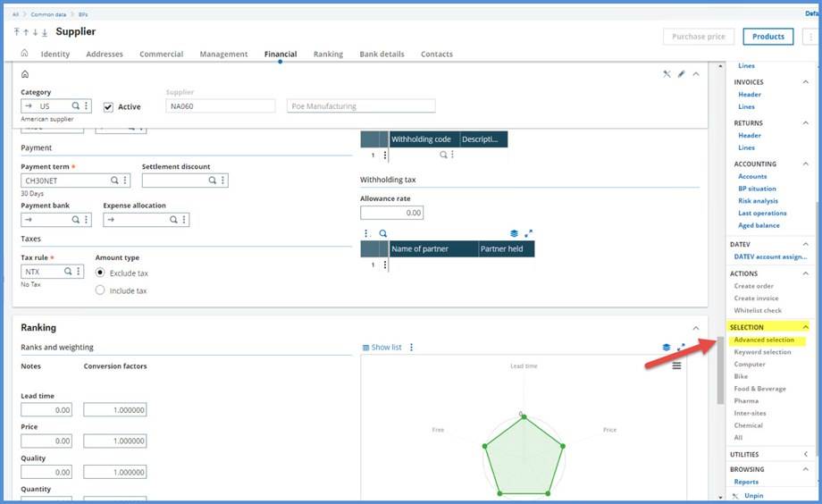Click the lookup icon in Payment term field

pos(113,181)
